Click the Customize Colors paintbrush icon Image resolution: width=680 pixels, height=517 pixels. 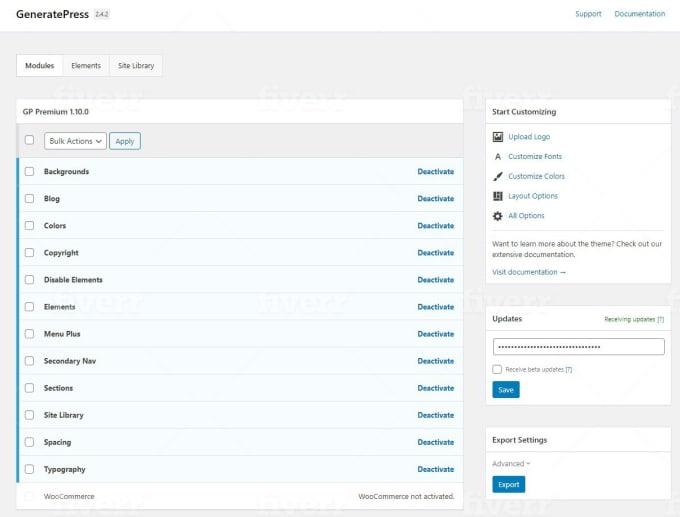(x=498, y=176)
